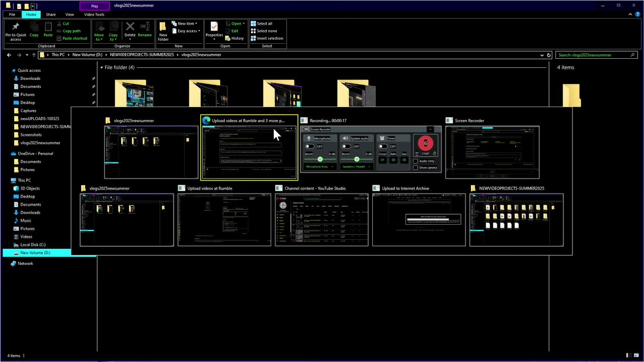Click Select none in the ribbon
The image size is (644, 362).
click(264, 31)
